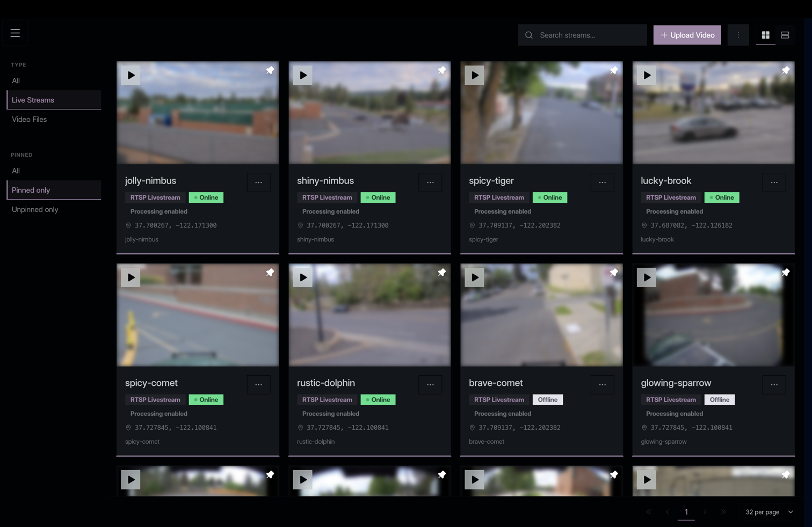
Task: Click Processing enabled on spicy-tiger
Action: (502, 211)
